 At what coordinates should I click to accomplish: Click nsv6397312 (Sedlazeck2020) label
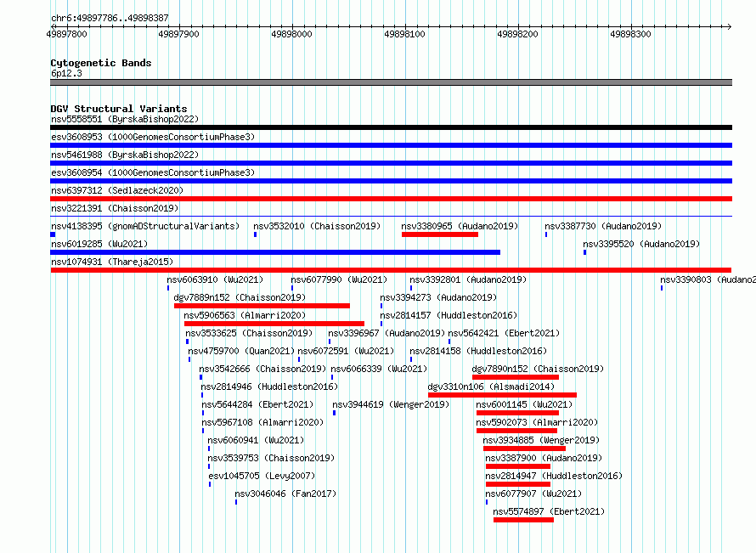pos(117,190)
